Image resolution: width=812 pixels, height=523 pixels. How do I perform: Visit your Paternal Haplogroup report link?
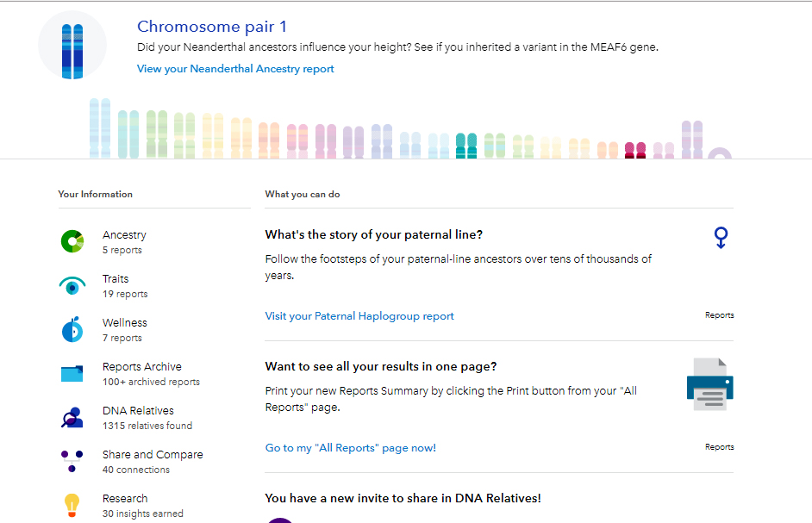pos(359,316)
